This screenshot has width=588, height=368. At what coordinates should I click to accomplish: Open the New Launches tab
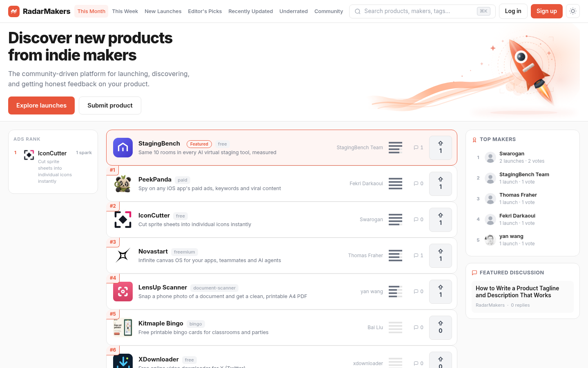[x=163, y=11]
